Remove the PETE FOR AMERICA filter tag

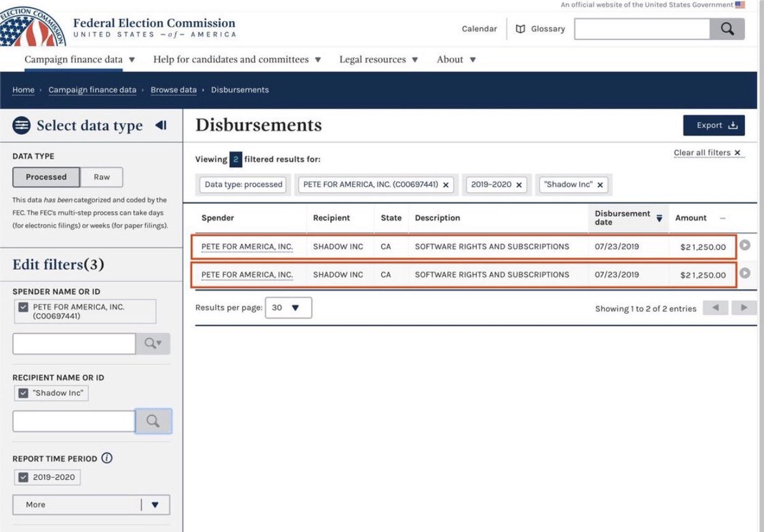tap(446, 185)
